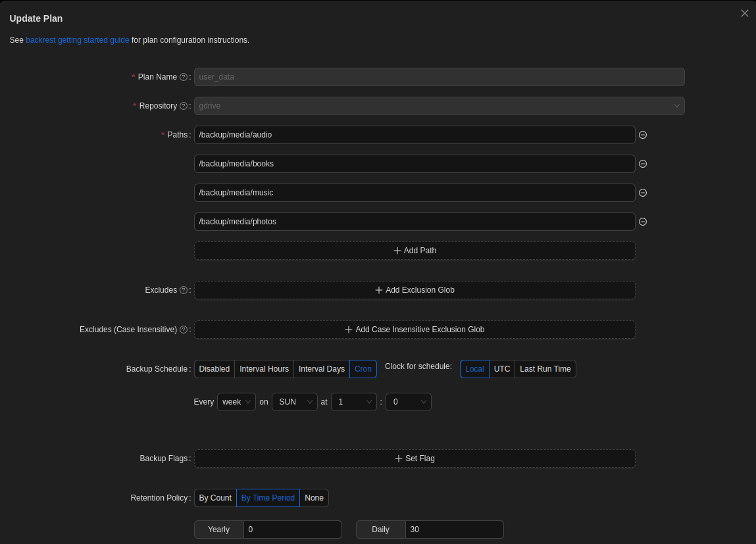Click Add Exclusion Glob button
The height and width of the screenshot is (544, 756).
(x=415, y=290)
